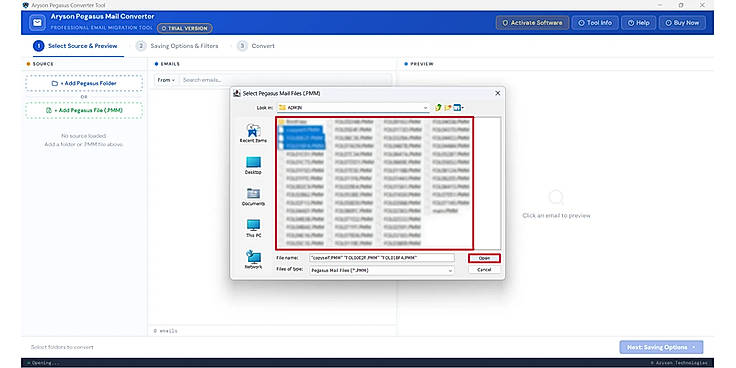Image resolution: width=736 pixels, height=368 pixels.
Task: Click the magnifier icon in Preview pane
Action: tap(556, 197)
